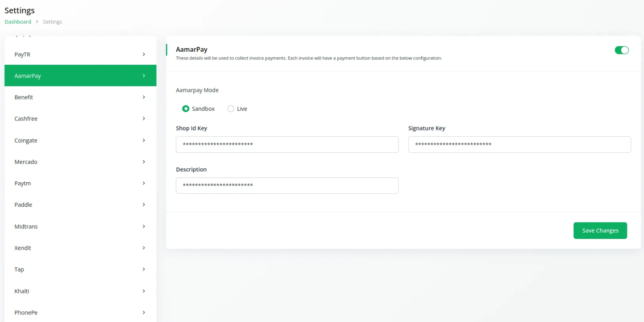644x322 pixels.
Task: Open the Khalti settings menu item
Action: (x=80, y=291)
